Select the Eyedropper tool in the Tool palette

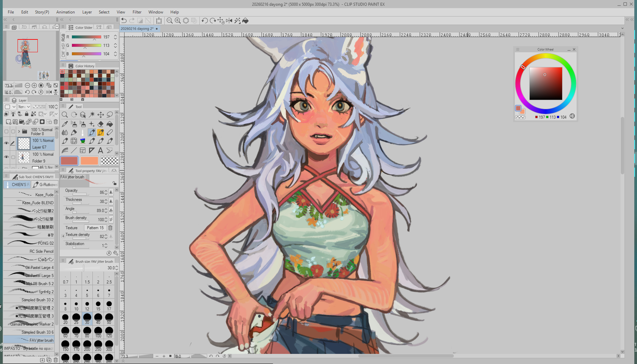(x=65, y=124)
